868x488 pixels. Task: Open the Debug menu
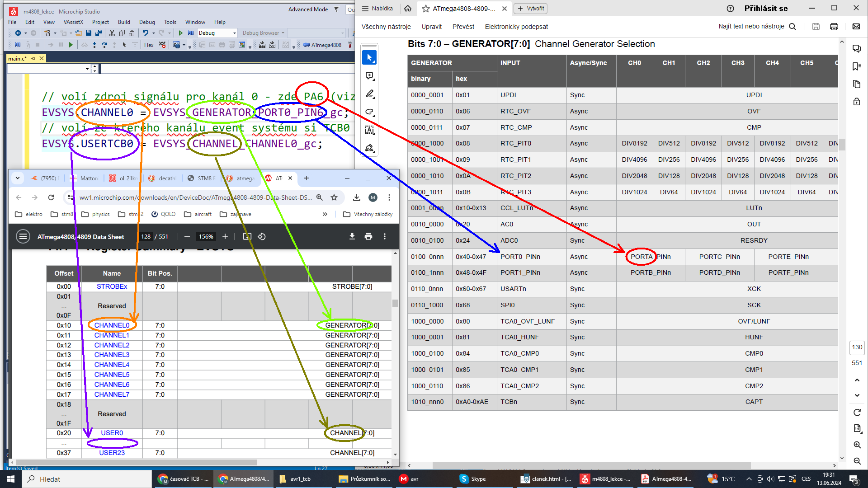(x=147, y=22)
